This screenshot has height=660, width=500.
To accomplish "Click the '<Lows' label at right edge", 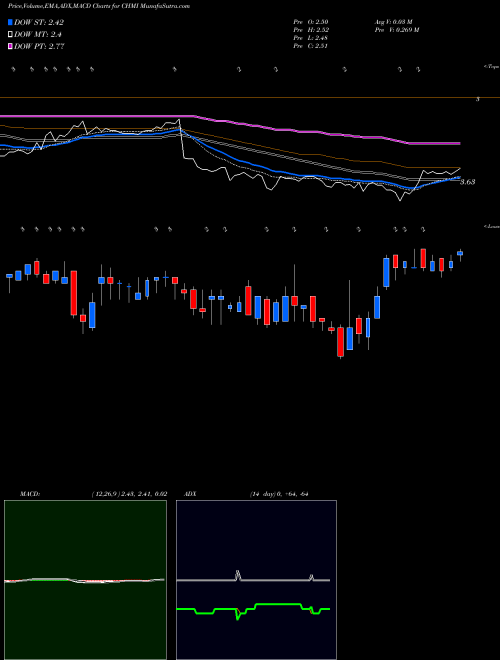I will pos(491,226).
